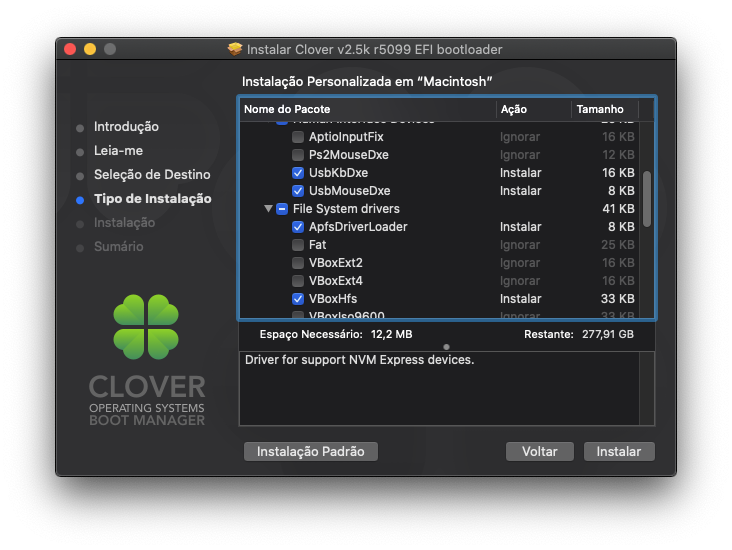Screen dimensions: 732x550
Task: Click the UsbMouseDxe package name
Action: 350,190
